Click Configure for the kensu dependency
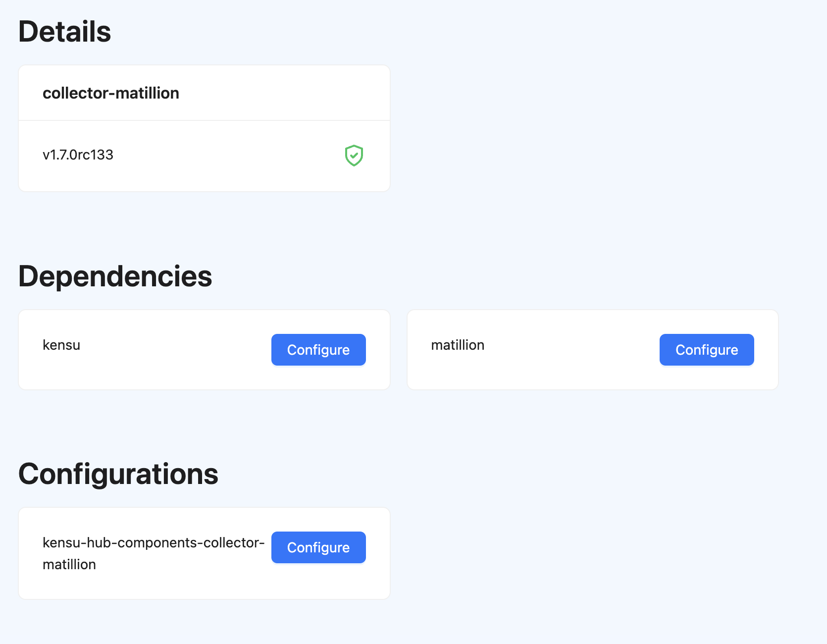 coord(318,349)
